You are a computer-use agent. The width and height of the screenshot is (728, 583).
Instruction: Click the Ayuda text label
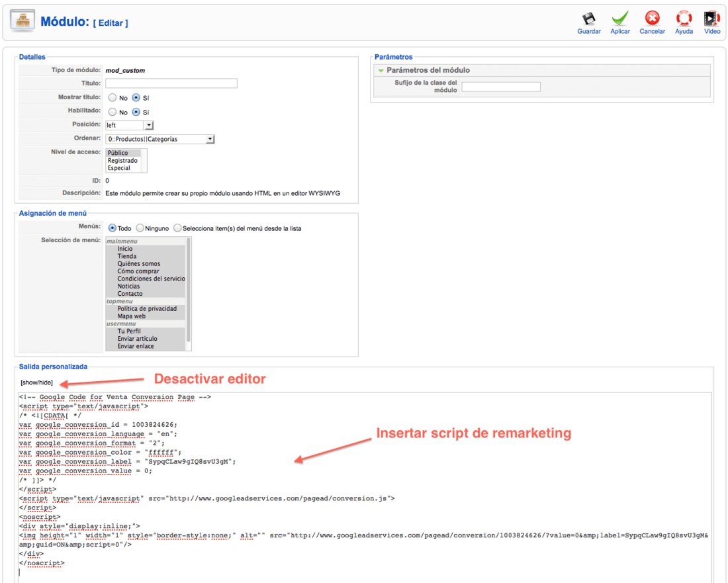coord(684,32)
